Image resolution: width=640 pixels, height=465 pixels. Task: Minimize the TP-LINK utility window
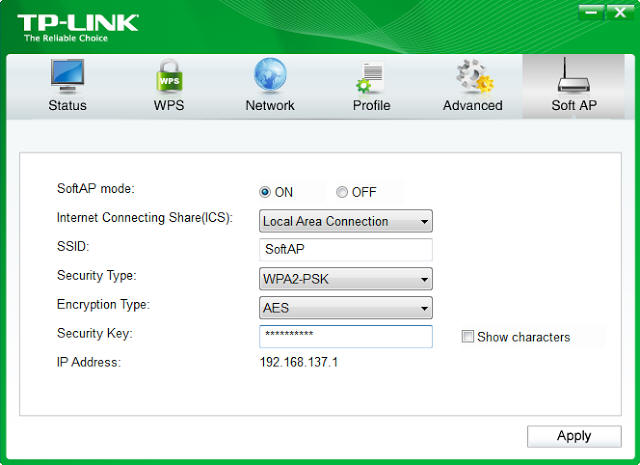click(592, 12)
